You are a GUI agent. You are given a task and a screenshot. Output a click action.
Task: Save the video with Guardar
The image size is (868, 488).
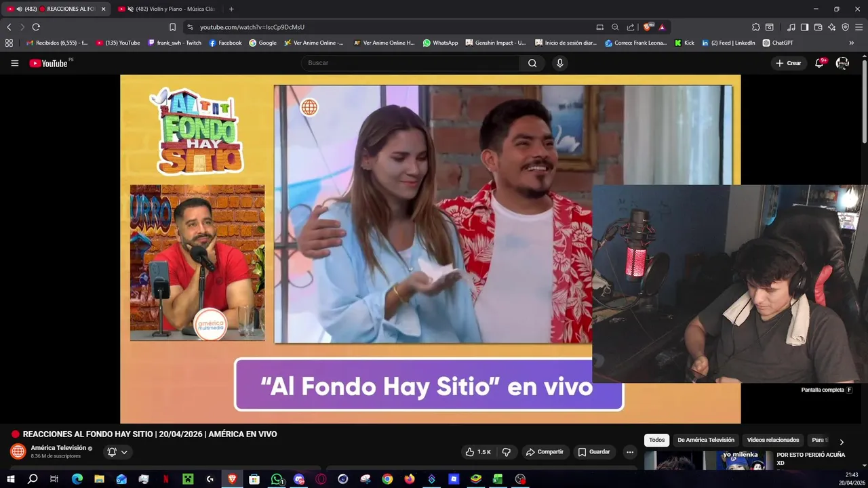click(593, 452)
